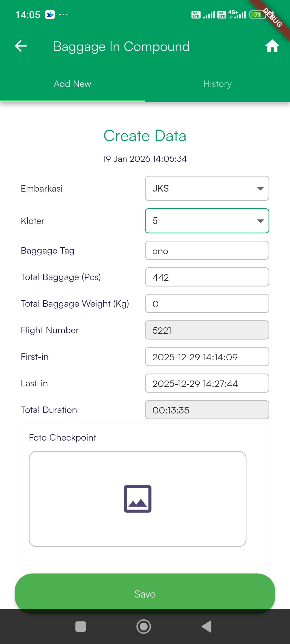Switch to the History tab

tap(218, 84)
